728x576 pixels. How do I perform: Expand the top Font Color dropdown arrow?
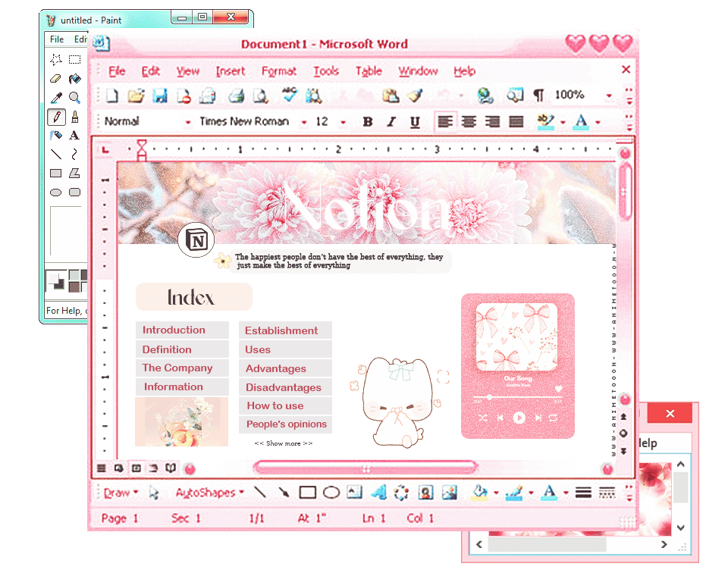pyautogui.click(x=598, y=123)
